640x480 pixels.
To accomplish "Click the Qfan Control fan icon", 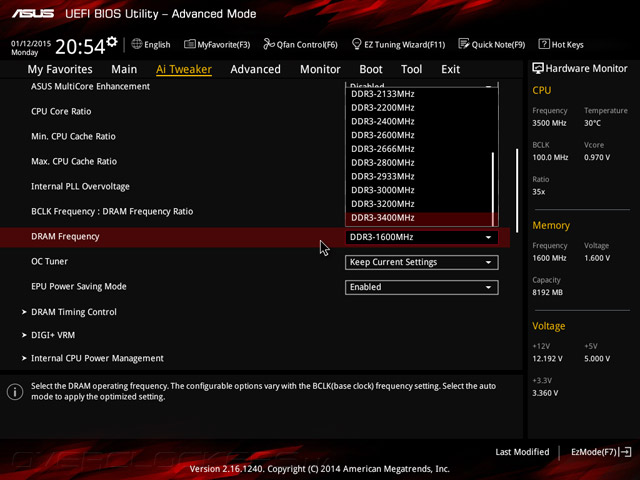I will click(x=269, y=44).
